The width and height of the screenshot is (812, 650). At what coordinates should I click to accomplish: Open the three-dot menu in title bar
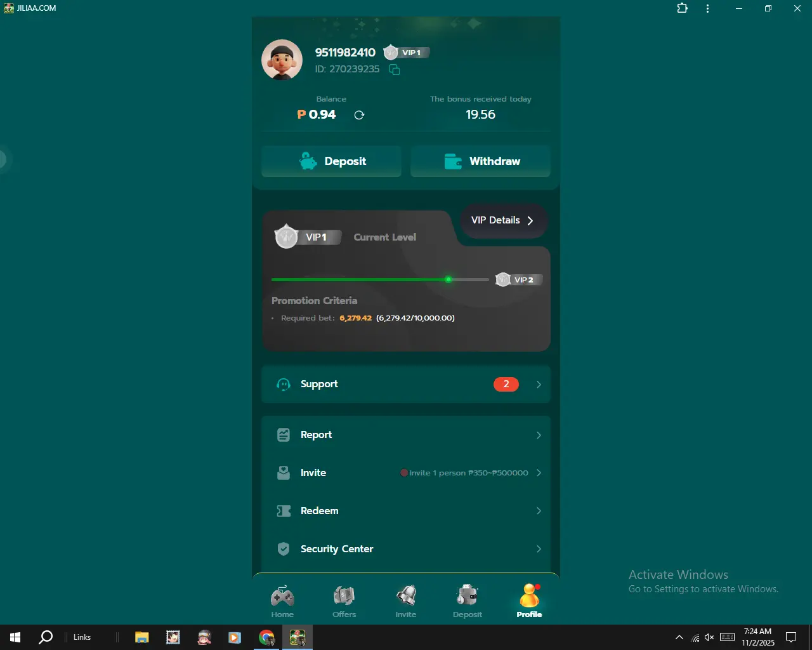click(x=707, y=8)
